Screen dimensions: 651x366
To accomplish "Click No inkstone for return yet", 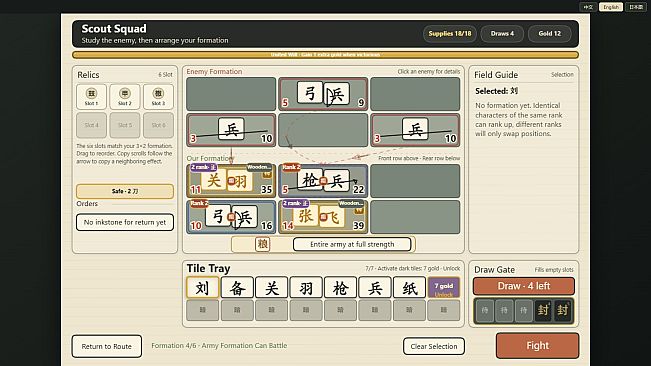I will coord(125,222).
